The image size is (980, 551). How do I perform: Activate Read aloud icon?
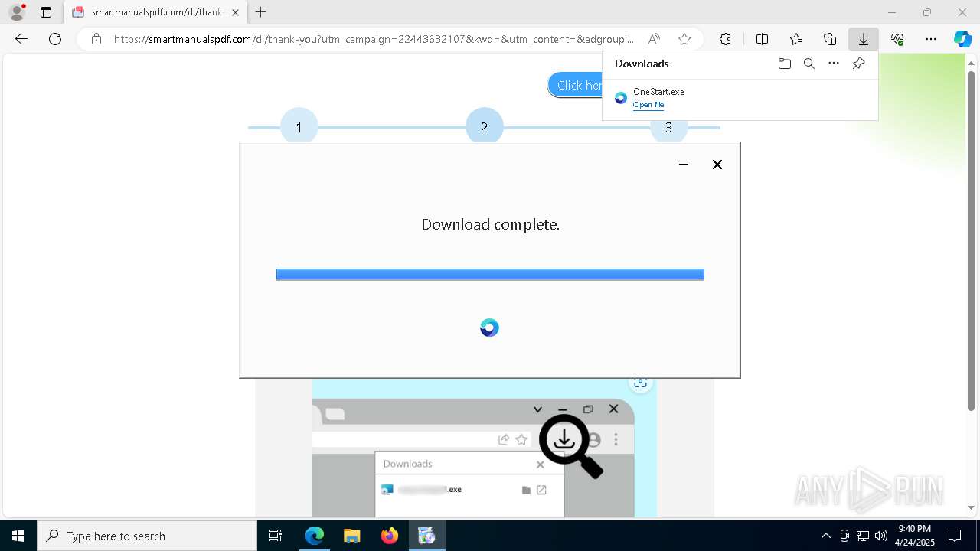click(x=654, y=39)
